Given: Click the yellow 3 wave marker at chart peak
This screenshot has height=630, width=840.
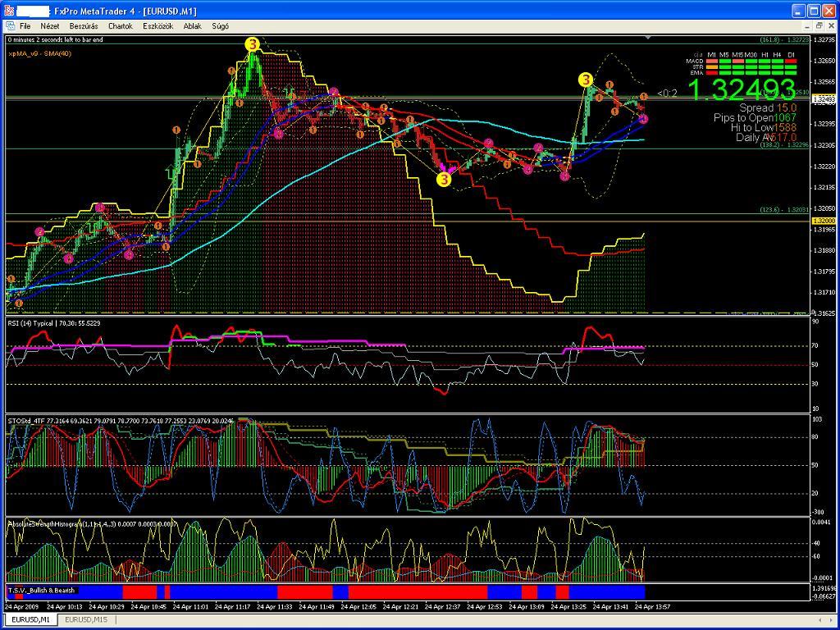Looking at the screenshot, I should click(253, 44).
